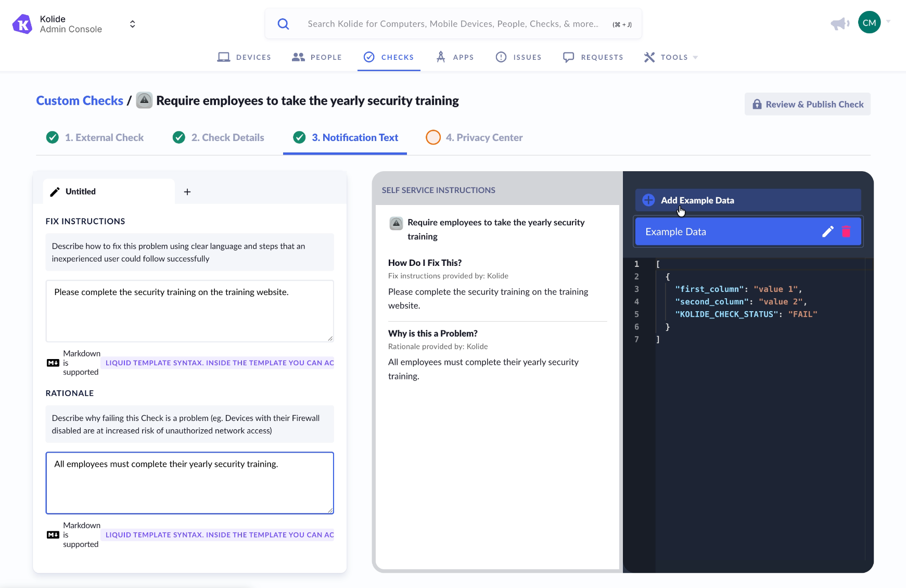Click the Markdown icon below Fix Instructions
The height and width of the screenshot is (588, 906).
[x=52, y=363]
